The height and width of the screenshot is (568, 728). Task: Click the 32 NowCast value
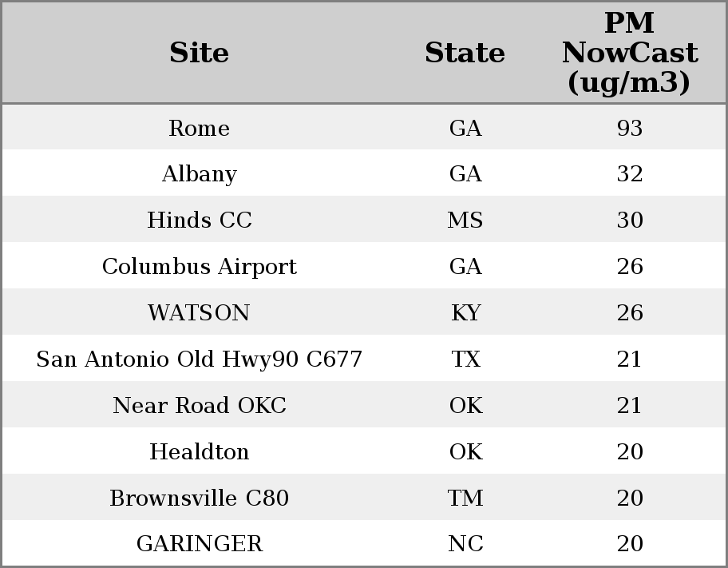(x=630, y=174)
